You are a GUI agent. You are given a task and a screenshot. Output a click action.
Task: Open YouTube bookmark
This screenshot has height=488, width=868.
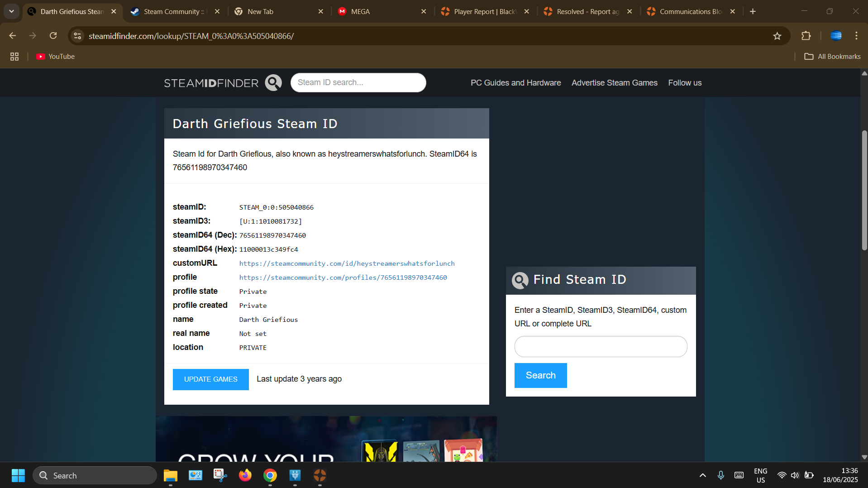[56, 57]
